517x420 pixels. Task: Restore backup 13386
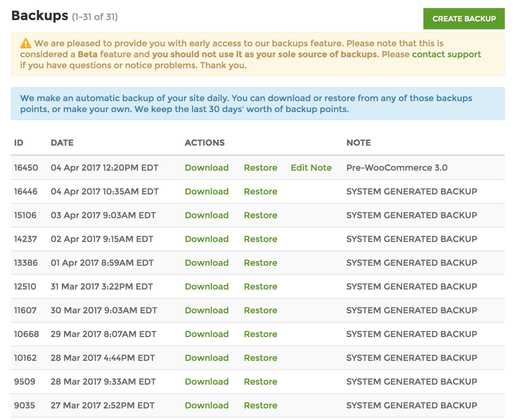(261, 263)
